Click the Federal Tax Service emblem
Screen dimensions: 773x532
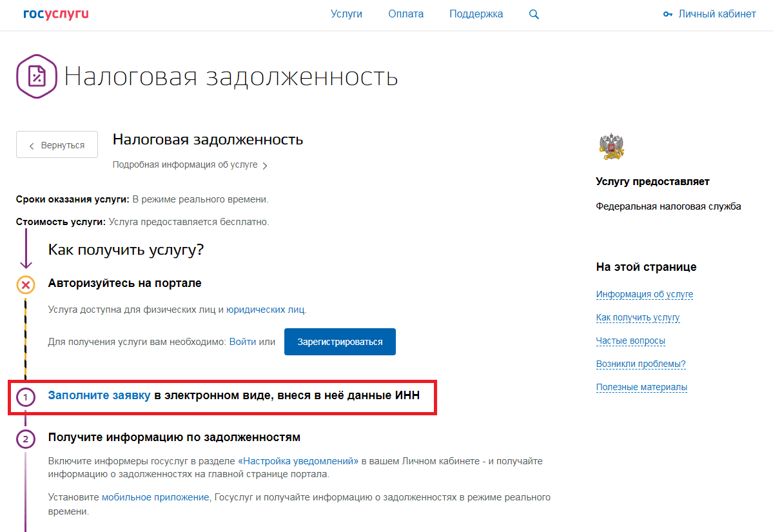pyautogui.click(x=611, y=146)
